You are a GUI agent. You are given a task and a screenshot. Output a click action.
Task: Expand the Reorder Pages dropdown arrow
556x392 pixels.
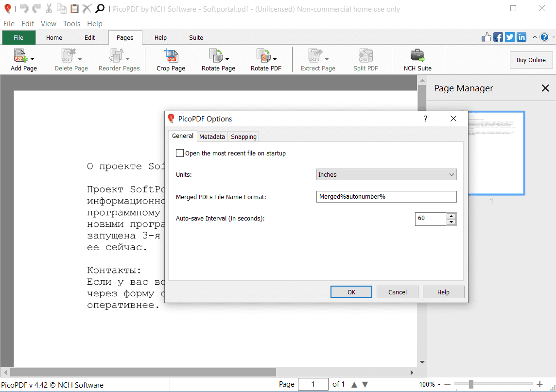[127, 59]
